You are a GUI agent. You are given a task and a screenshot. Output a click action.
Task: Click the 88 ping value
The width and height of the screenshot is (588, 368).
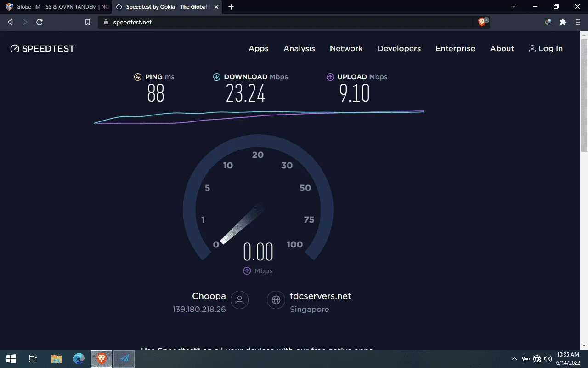point(156,94)
